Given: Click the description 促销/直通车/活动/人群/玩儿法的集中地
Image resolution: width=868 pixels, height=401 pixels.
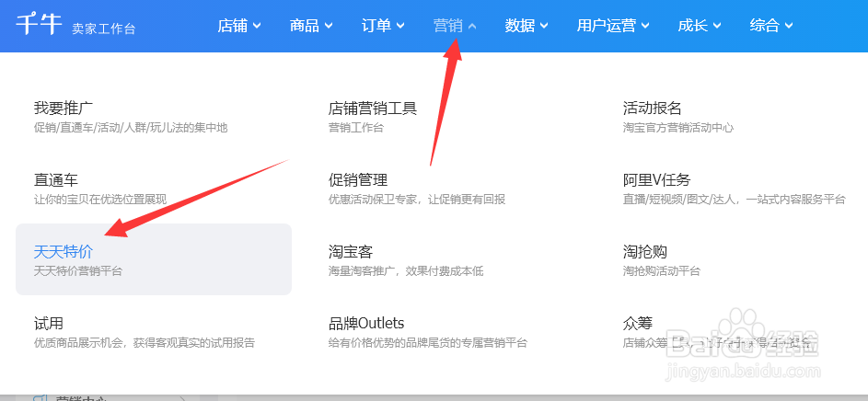Looking at the screenshot, I should (131, 128).
